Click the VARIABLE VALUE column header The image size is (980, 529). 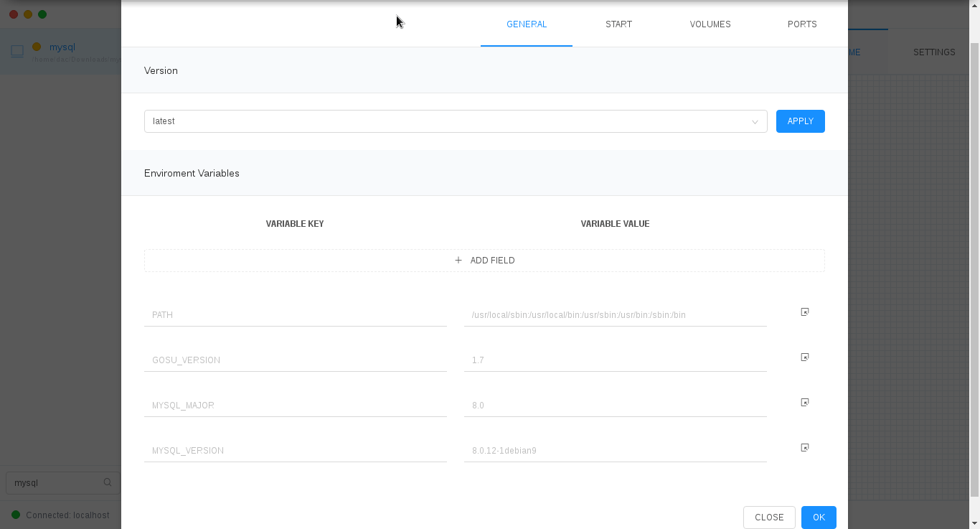pyautogui.click(x=616, y=224)
